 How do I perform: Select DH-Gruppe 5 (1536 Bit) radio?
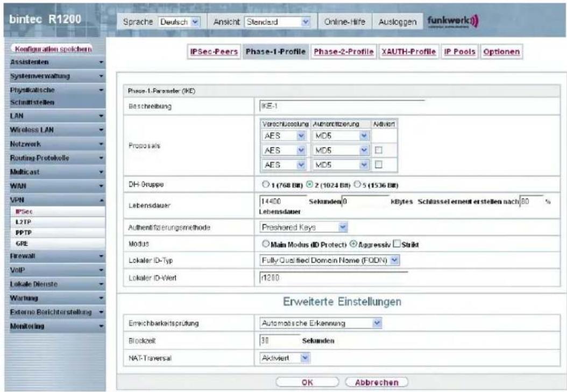tap(357, 184)
